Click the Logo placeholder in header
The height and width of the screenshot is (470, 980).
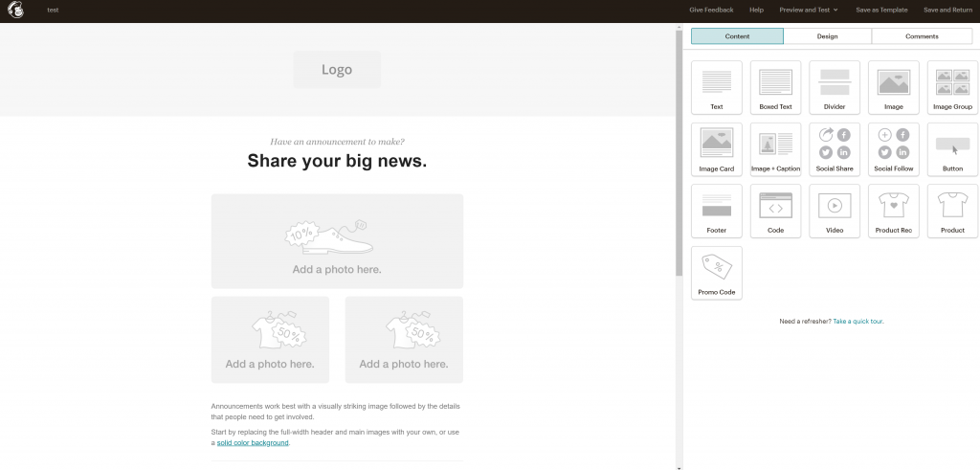[x=337, y=69]
